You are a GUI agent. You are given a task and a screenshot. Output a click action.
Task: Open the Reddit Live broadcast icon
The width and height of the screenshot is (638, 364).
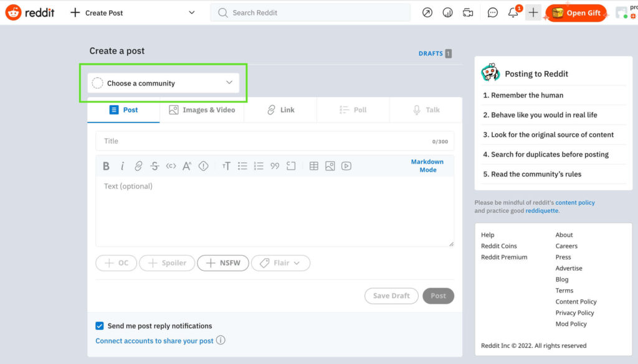[468, 12]
